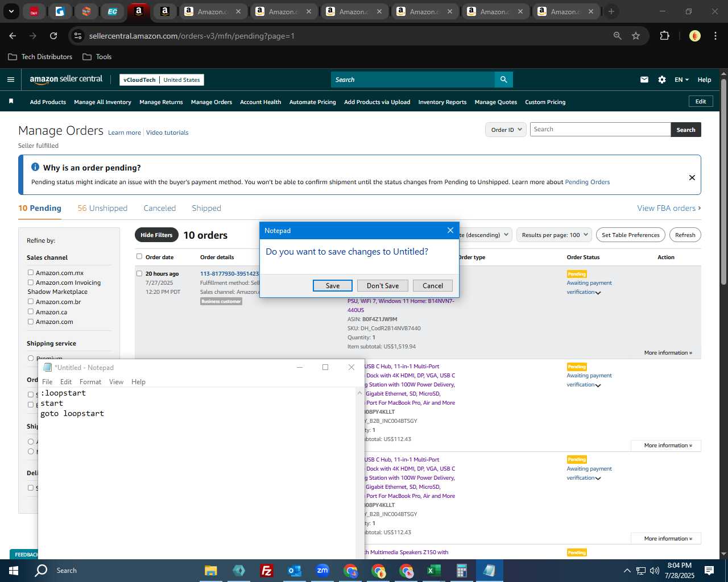The width and height of the screenshot is (728, 582).
Task: Click Save in the Notepad dialog
Action: click(x=333, y=286)
